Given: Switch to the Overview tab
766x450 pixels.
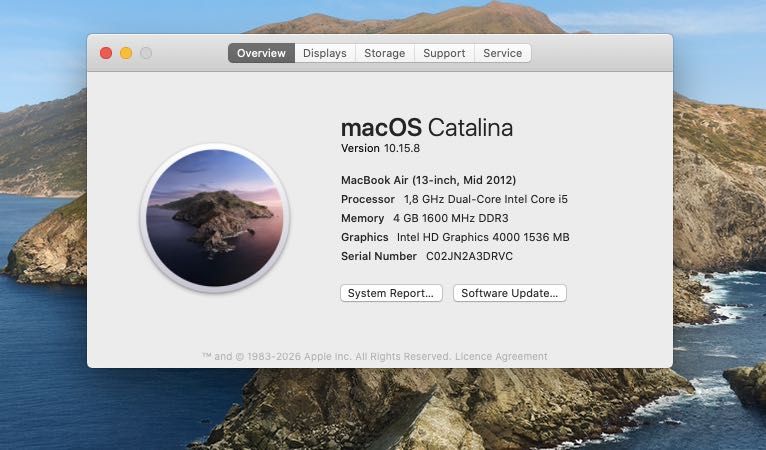Looking at the screenshot, I should point(261,53).
